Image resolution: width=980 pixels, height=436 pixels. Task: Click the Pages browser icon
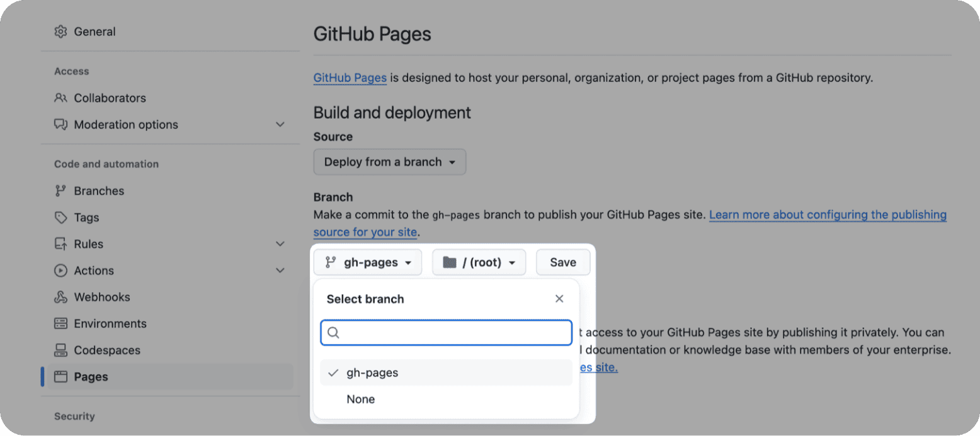(x=60, y=377)
